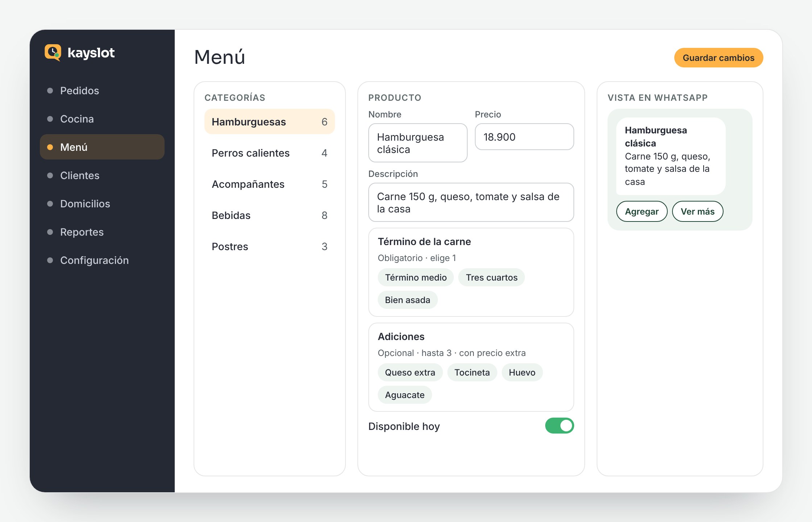The image size is (812, 522).
Task: Click the Nombre input field
Action: tap(418, 143)
